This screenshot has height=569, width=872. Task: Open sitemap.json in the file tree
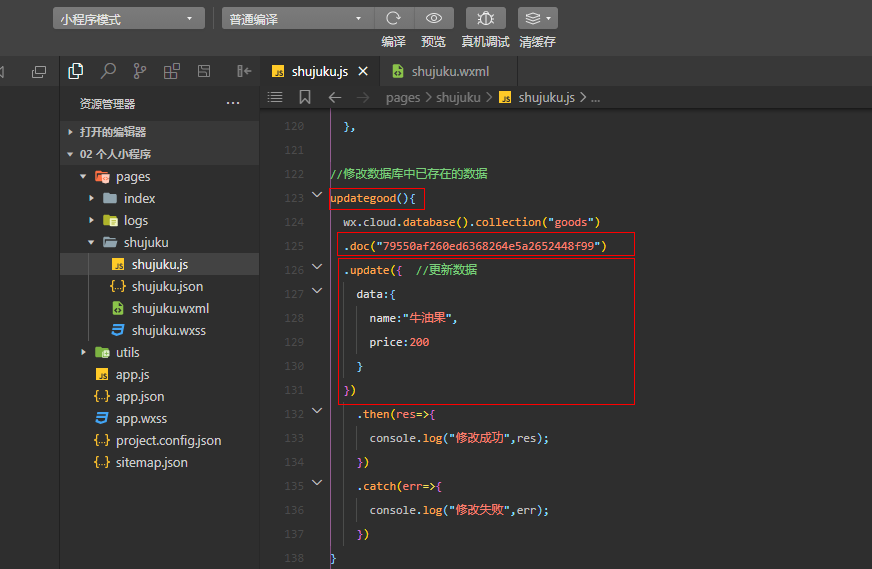click(159, 462)
